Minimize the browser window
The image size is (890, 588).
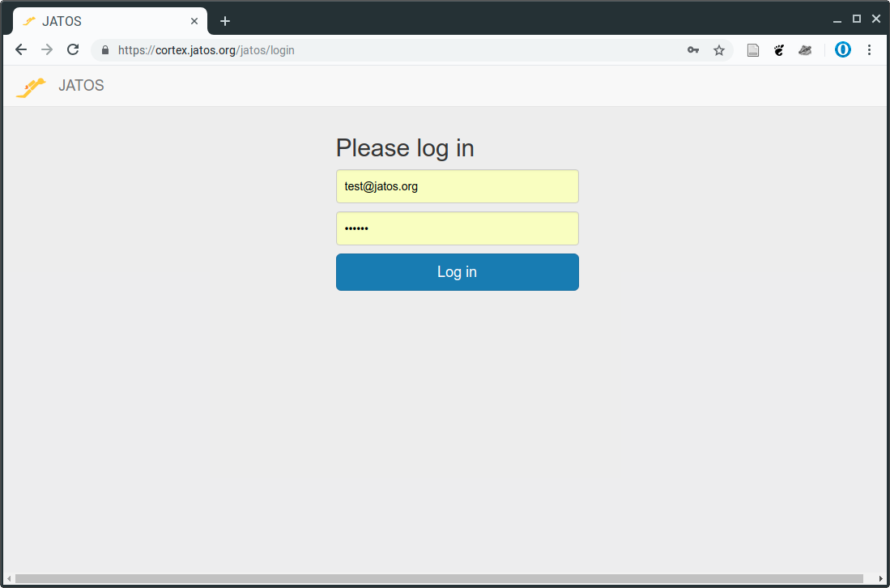837,20
